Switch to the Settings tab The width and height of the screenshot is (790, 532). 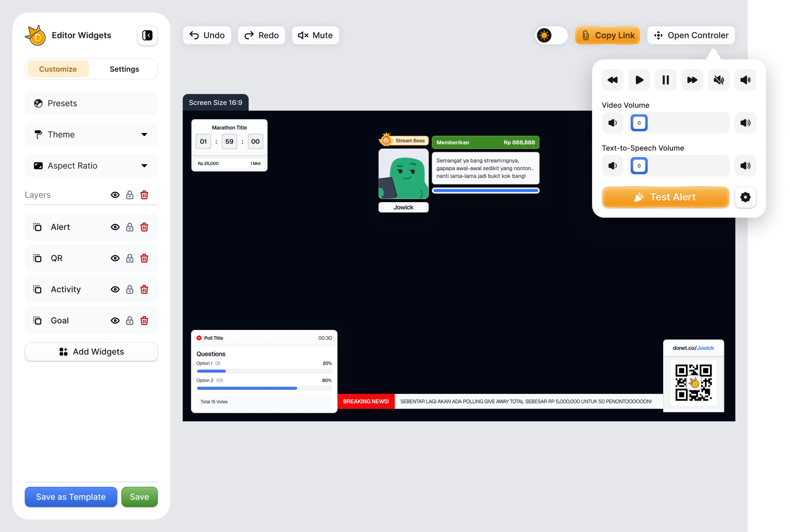click(124, 69)
